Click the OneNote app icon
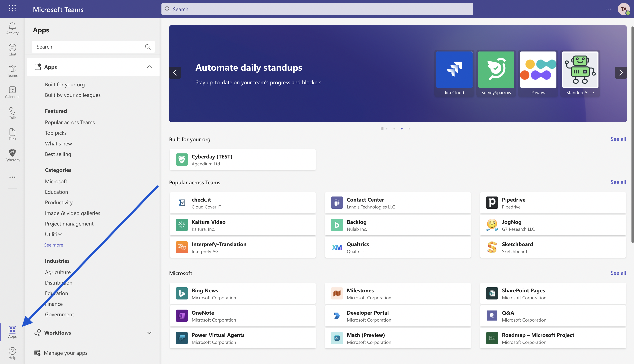This screenshot has height=364, width=634. click(182, 315)
